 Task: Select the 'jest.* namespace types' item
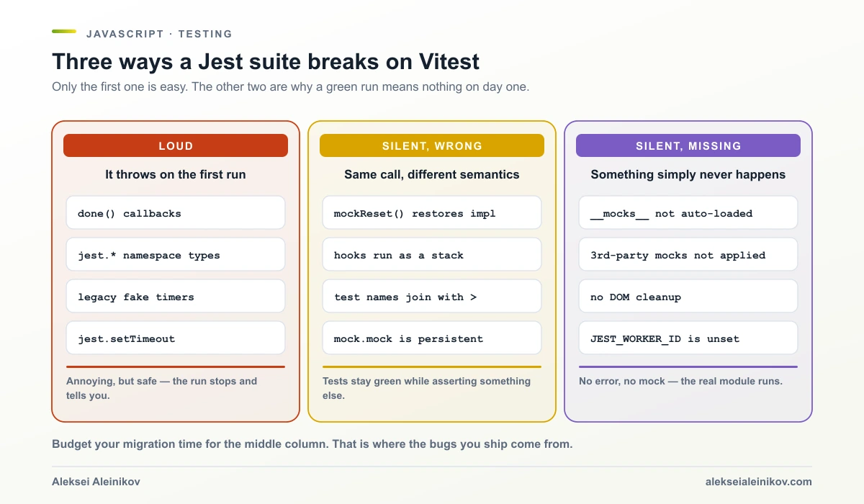click(176, 255)
